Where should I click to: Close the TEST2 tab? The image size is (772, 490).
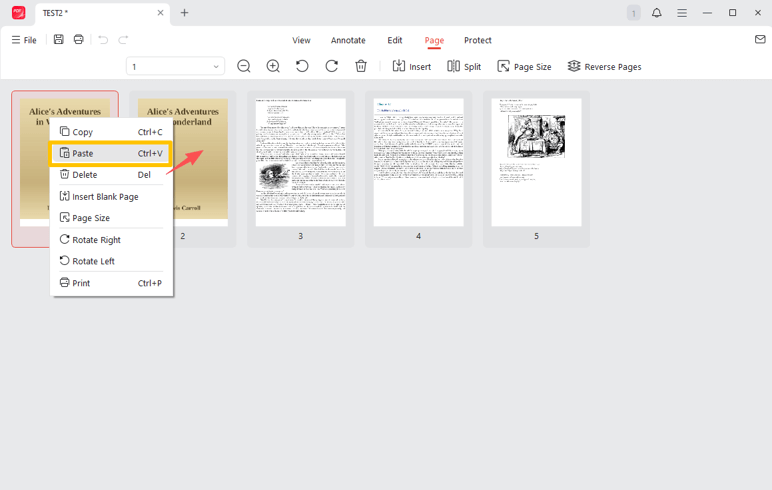(x=161, y=13)
